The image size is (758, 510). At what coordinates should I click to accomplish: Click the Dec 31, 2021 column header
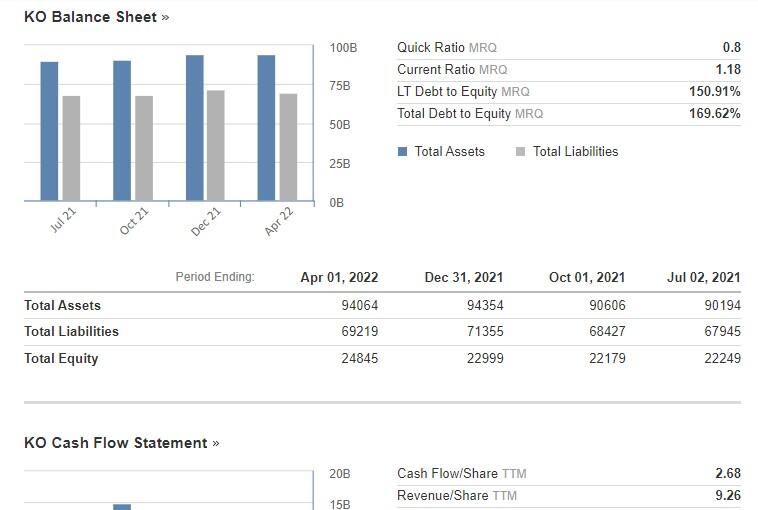tap(464, 277)
